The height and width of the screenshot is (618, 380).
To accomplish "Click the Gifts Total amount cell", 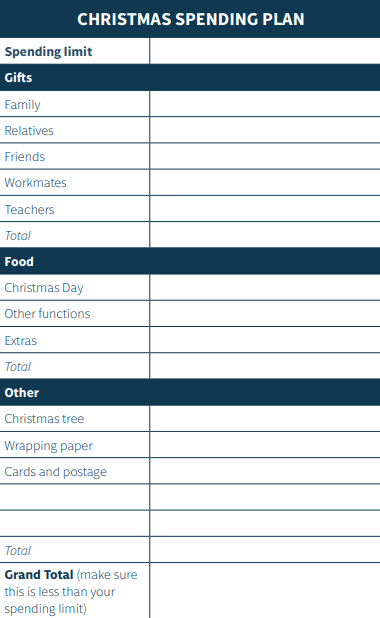I will [265, 235].
